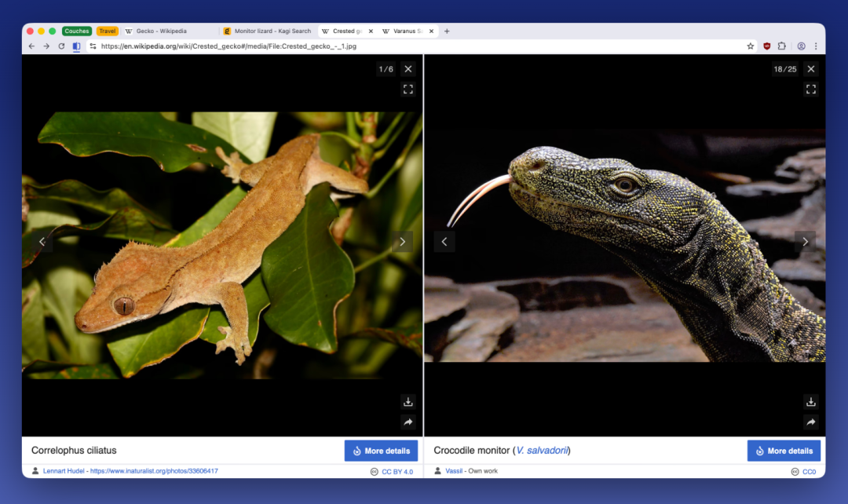Bookmark this page with the star icon
The image size is (848, 504).
[751, 46]
